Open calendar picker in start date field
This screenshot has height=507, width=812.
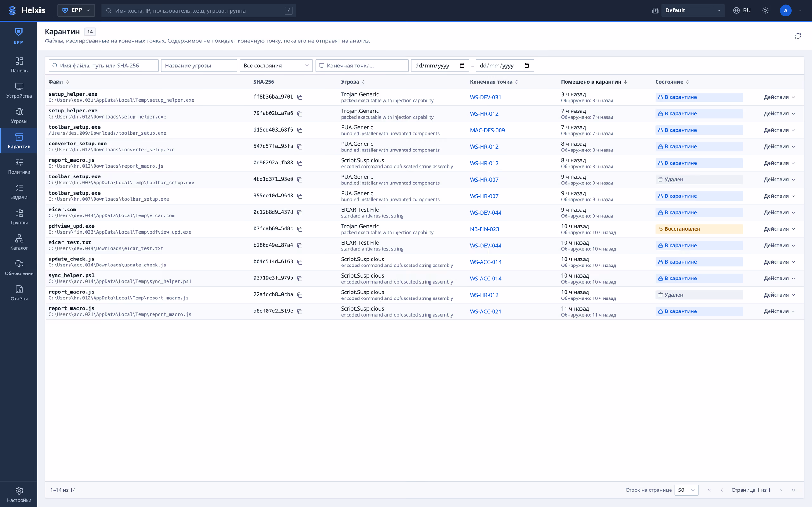coord(462,65)
